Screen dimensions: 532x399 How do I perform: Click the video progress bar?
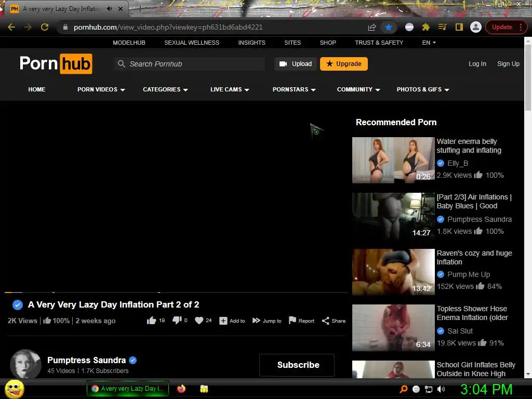176,292
